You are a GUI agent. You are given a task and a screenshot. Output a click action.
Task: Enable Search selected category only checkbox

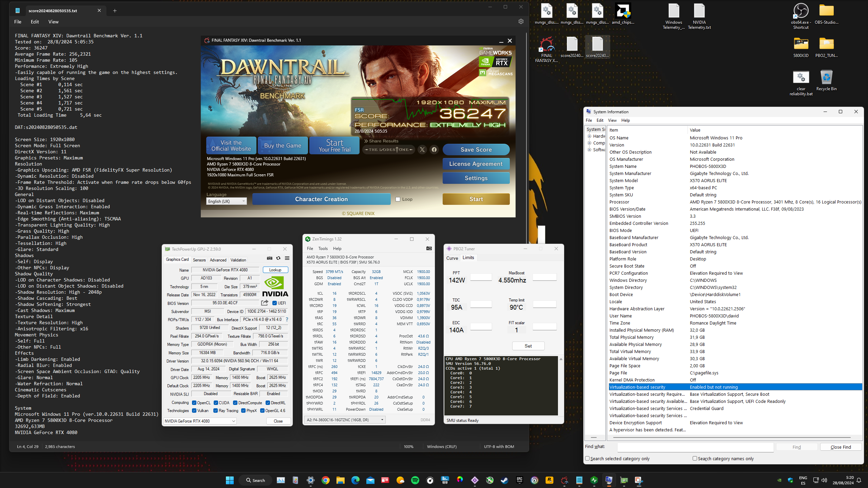(x=587, y=458)
